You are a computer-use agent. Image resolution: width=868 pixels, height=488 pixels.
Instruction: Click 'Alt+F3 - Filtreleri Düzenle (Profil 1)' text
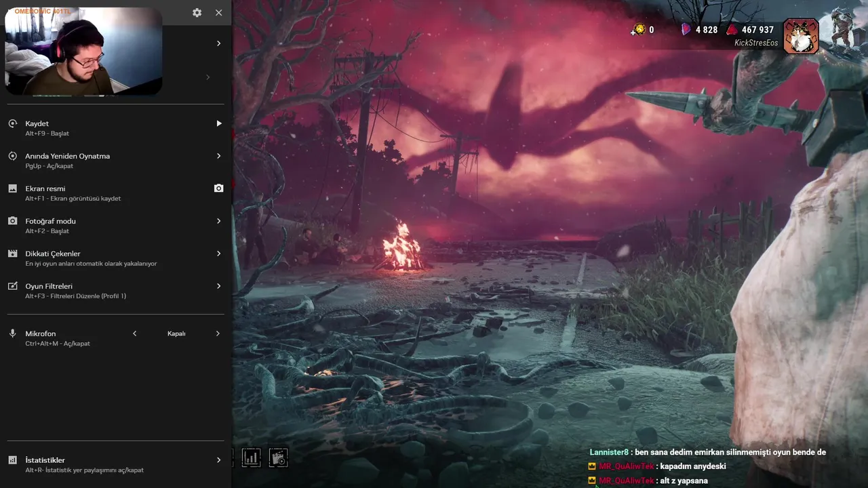(75, 296)
